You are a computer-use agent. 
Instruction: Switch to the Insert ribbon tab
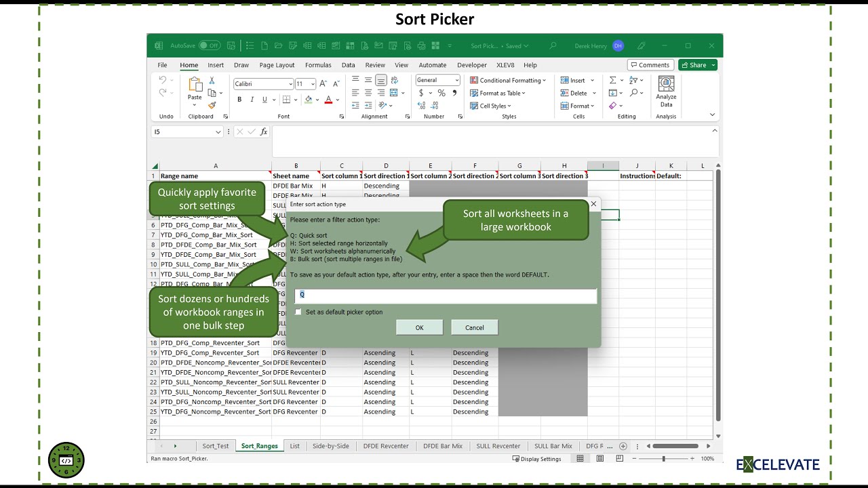pos(216,65)
